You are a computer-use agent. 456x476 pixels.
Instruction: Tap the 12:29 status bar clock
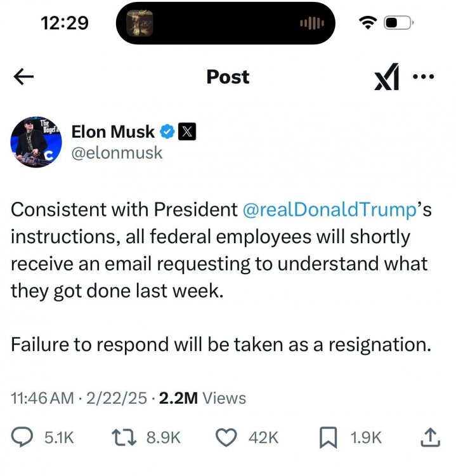pos(65,22)
